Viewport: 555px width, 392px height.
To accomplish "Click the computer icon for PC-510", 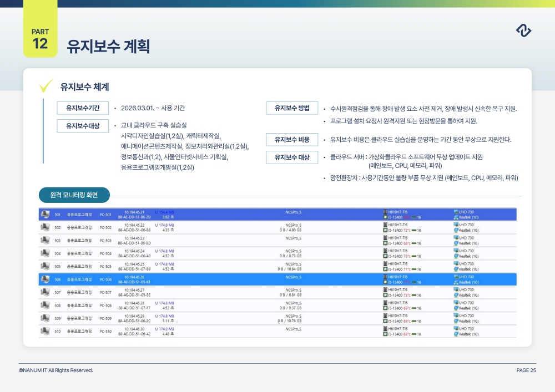I will tap(45, 332).
